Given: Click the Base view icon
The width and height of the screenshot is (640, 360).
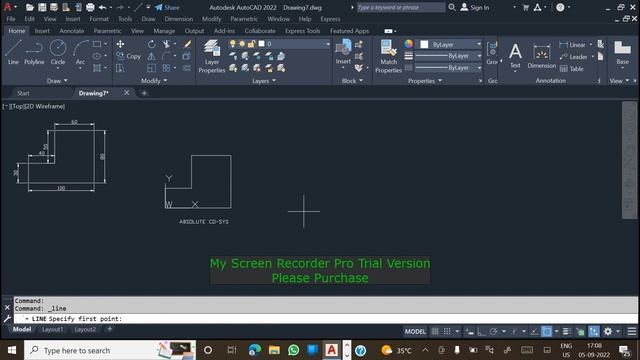Looking at the screenshot, I should point(622,53).
